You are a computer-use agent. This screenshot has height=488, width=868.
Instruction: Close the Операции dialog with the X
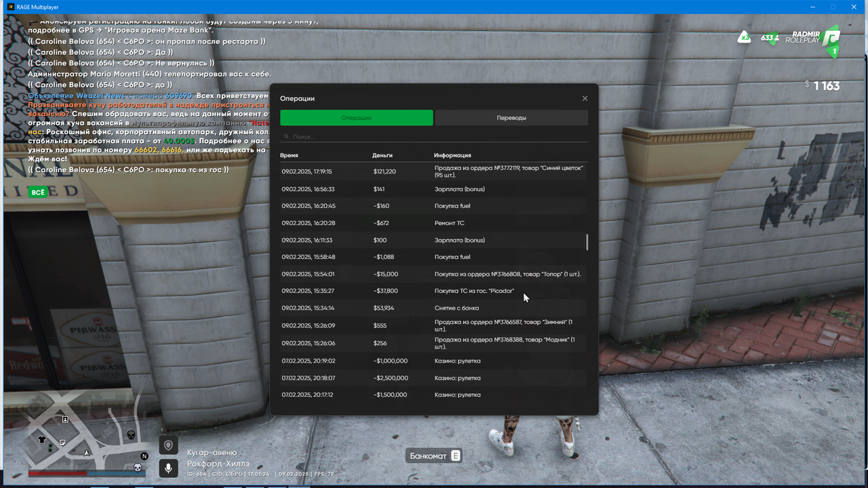click(x=585, y=98)
